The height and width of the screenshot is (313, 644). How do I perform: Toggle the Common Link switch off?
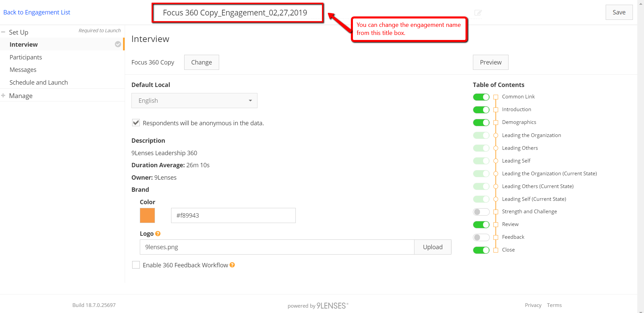coord(481,97)
